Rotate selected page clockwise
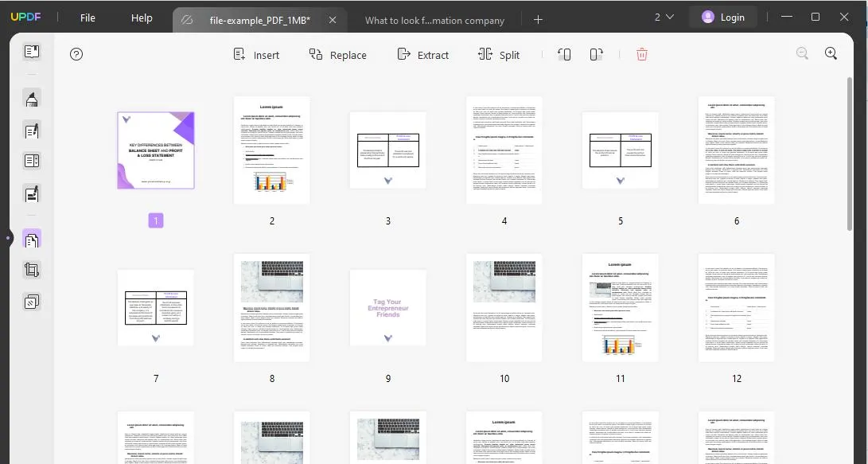Screen dimensions: 868x464 pos(596,54)
